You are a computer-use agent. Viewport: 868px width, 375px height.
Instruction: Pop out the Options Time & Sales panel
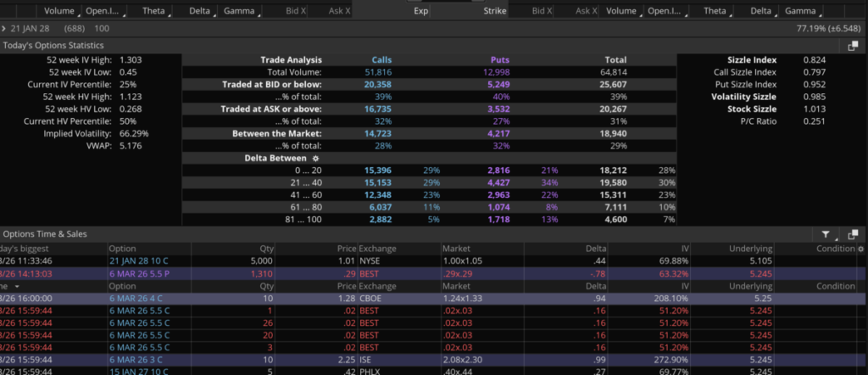click(x=854, y=233)
